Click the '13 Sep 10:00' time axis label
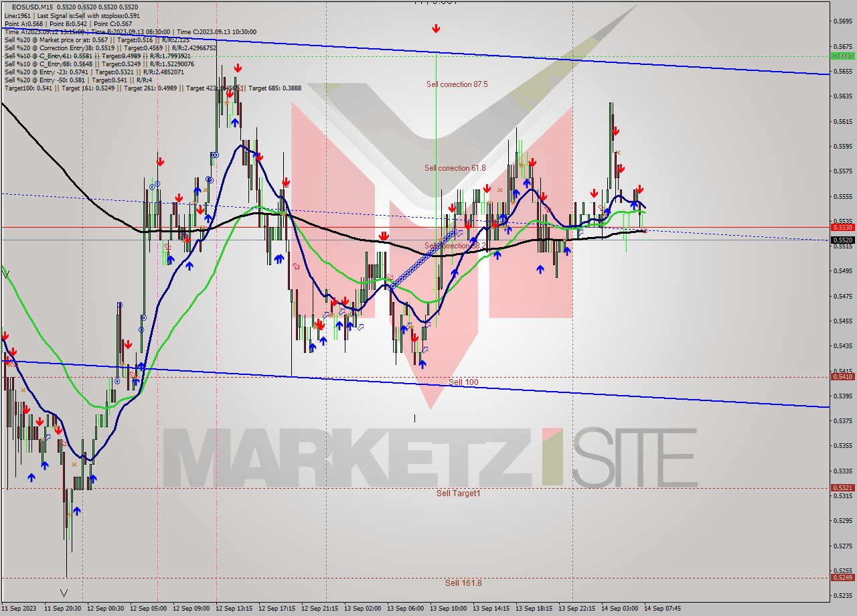The height and width of the screenshot is (616, 857). [x=449, y=609]
